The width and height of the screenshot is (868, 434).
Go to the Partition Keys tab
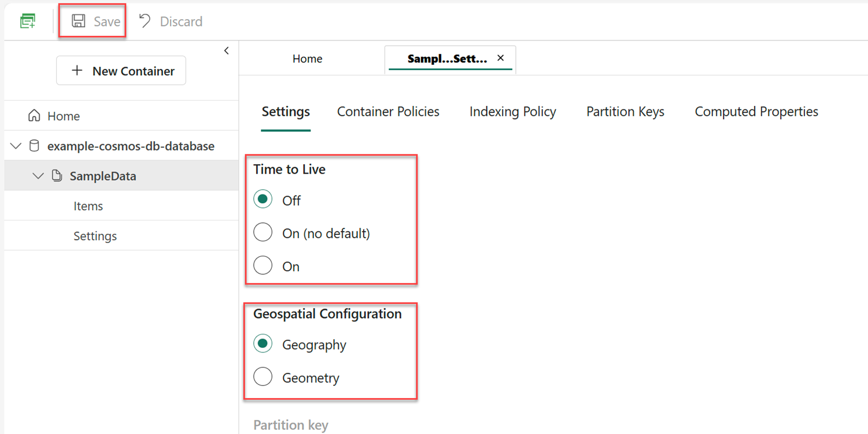[625, 112]
